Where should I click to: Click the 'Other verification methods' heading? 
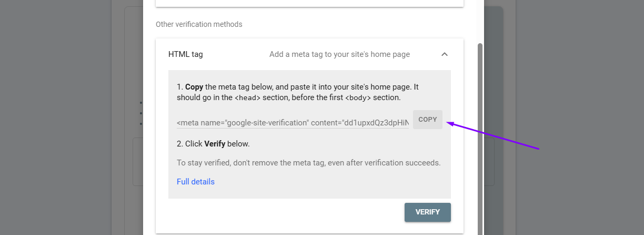(x=198, y=24)
